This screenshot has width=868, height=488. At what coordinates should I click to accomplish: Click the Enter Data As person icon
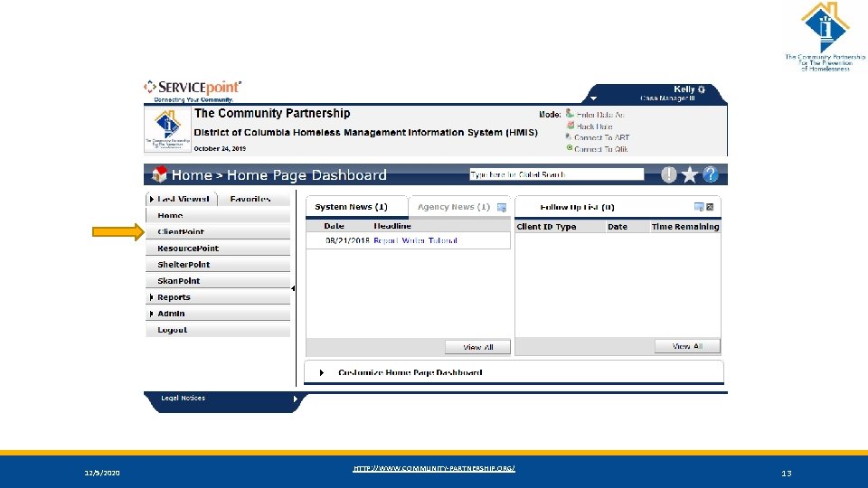570,114
